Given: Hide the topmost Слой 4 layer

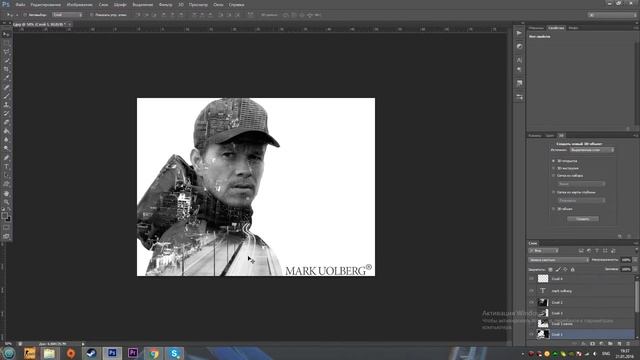Looking at the screenshot, I should 531,279.
